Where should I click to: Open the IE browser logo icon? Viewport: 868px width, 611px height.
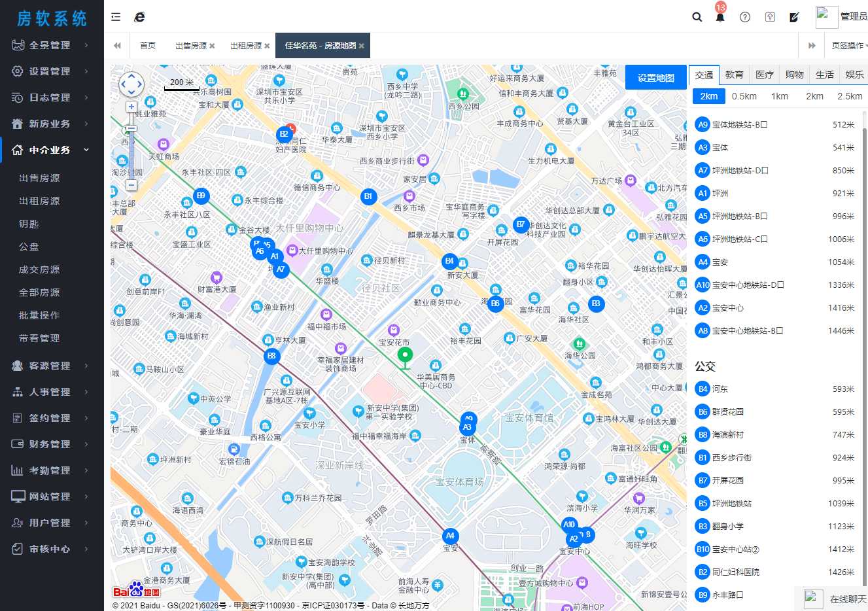pyautogui.click(x=139, y=17)
